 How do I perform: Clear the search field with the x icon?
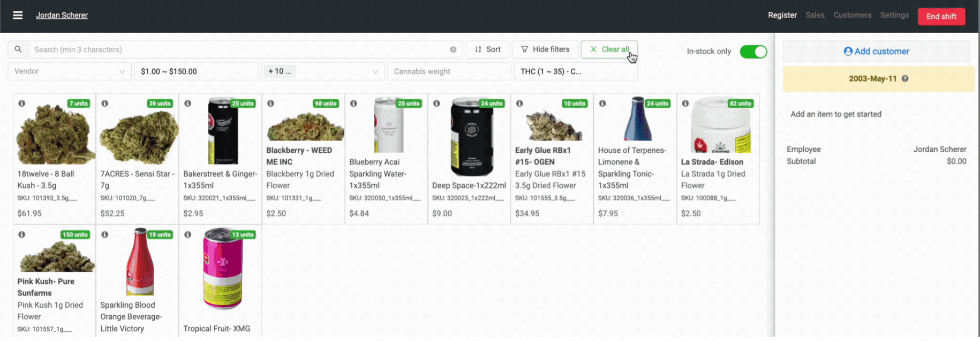point(453,49)
